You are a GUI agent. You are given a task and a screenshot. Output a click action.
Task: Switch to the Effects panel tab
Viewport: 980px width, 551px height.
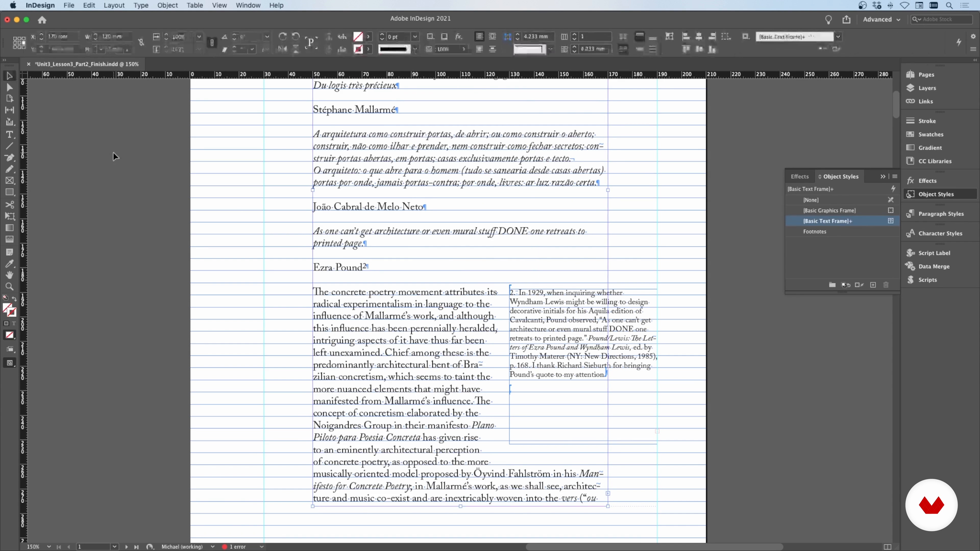coord(799,177)
